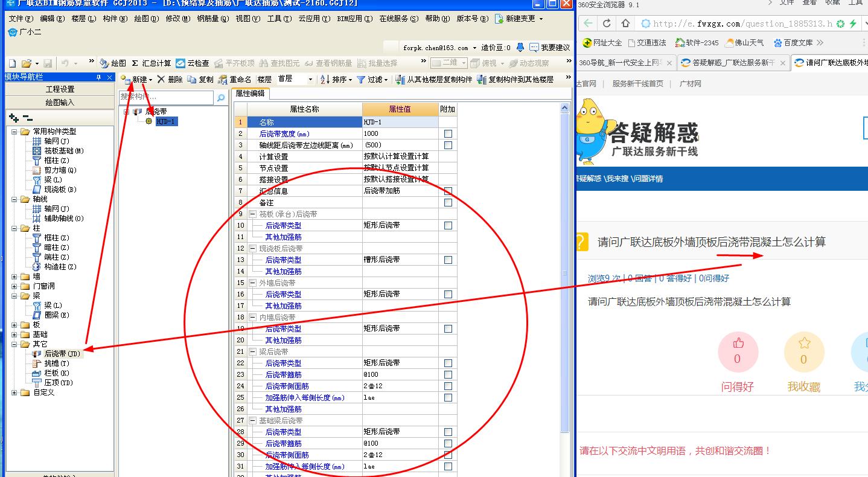Expand the 墙 folder in tree

(x=15, y=277)
